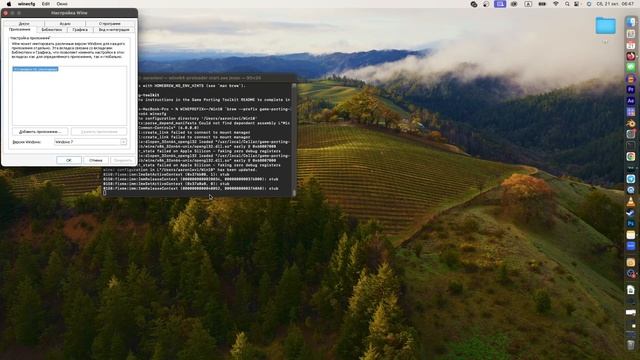Open the Окно menu in menu bar
This screenshot has height=360, width=640.
[x=62, y=4]
